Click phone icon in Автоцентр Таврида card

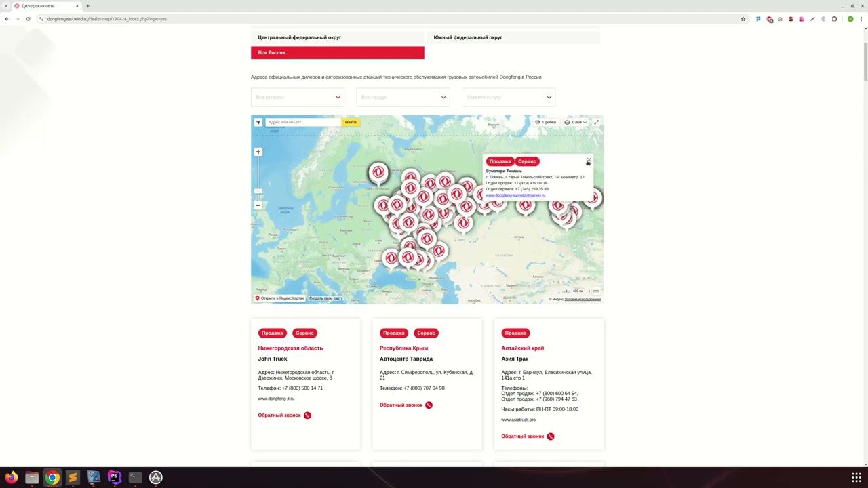[x=429, y=405]
